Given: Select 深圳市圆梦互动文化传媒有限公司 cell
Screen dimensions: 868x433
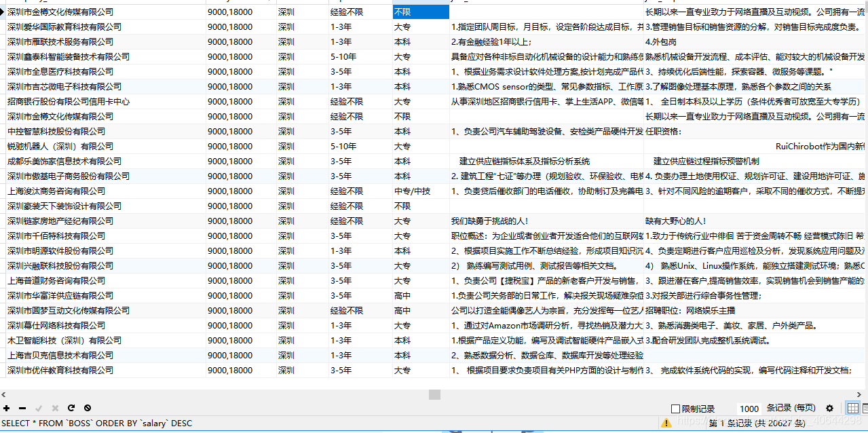Looking at the screenshot, I should coord(105,310).
